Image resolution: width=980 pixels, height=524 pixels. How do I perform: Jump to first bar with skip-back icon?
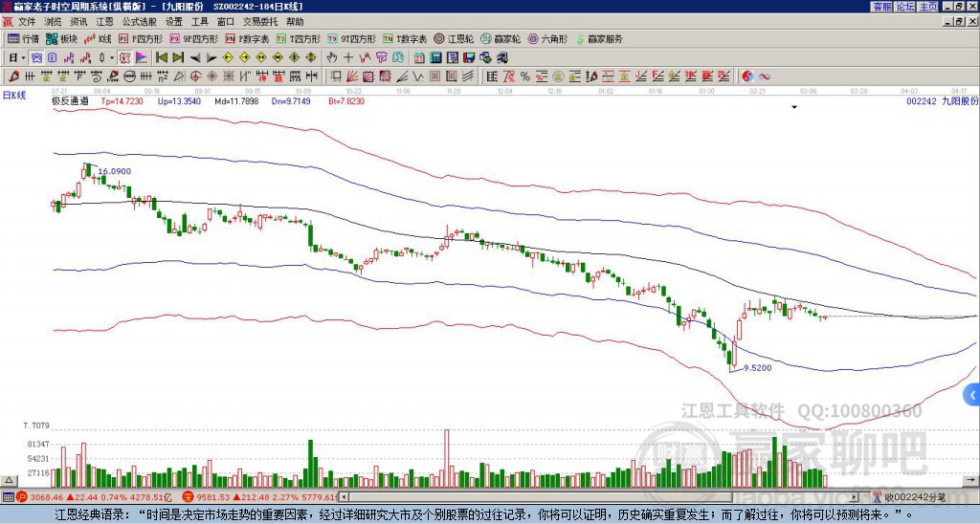click(161, 58)
